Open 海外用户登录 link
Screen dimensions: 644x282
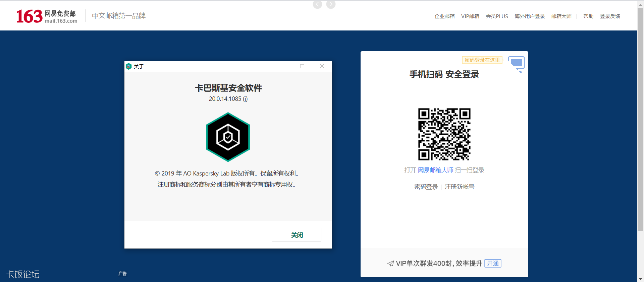coord(530,16)
